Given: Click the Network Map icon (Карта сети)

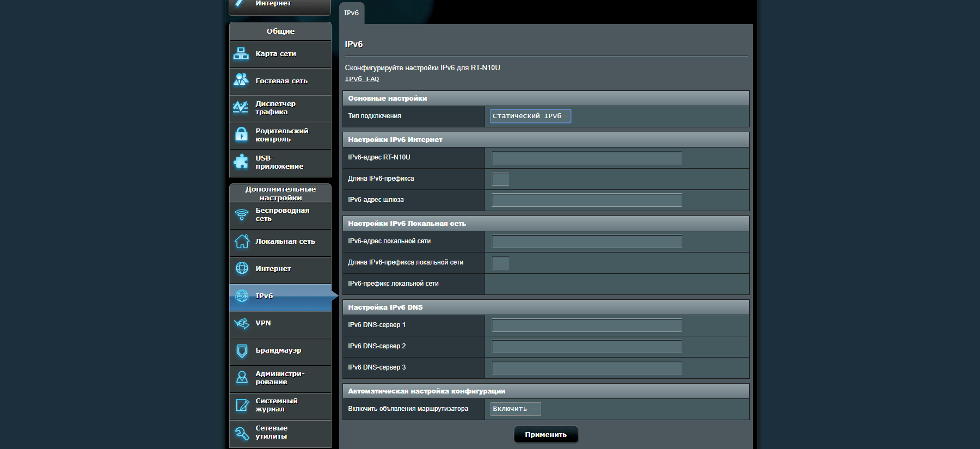Looking at the screenshot, I should tap(241, 53).
